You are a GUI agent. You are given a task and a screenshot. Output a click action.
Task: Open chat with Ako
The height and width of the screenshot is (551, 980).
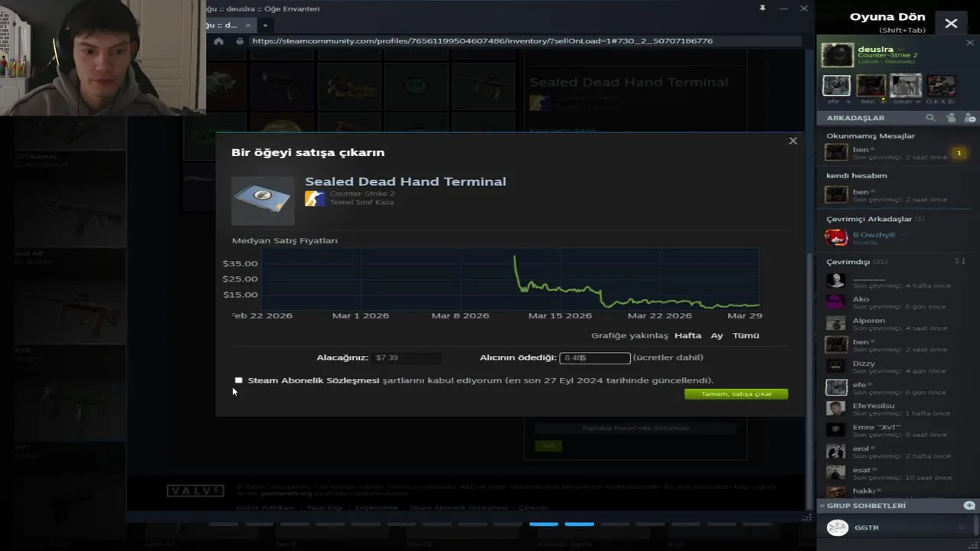[x=893, y=302]
